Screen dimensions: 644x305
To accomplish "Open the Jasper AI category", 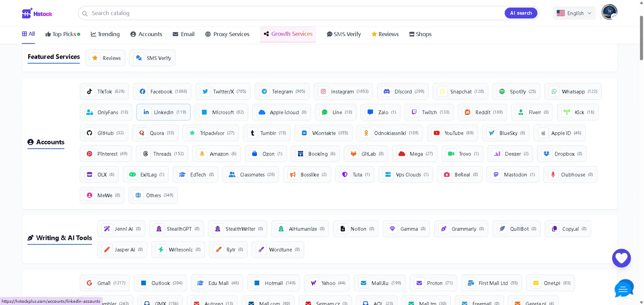I will pos(122,250).
